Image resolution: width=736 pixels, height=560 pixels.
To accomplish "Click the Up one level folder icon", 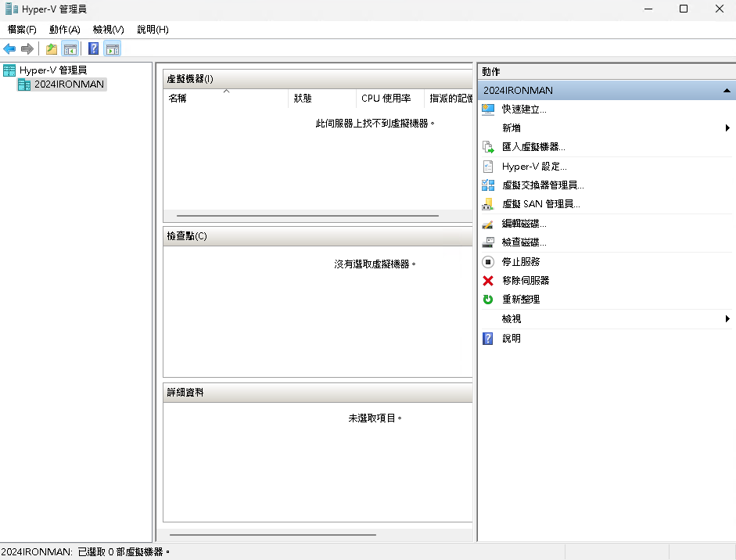I will coord(51,48).
